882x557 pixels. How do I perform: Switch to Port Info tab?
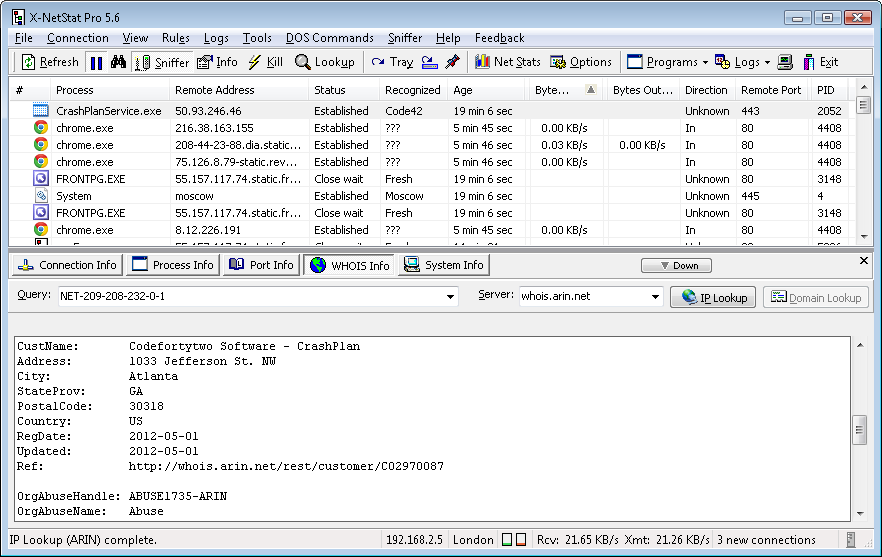pyautogui.click(x=262, y=265)
